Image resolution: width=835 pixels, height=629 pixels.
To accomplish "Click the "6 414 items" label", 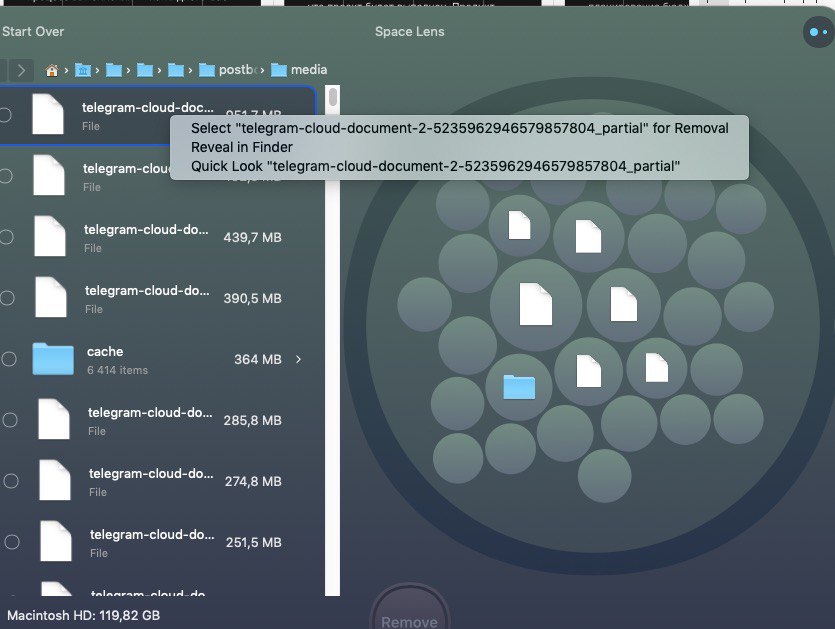I will pyautogui.click(x=118, y=370).
